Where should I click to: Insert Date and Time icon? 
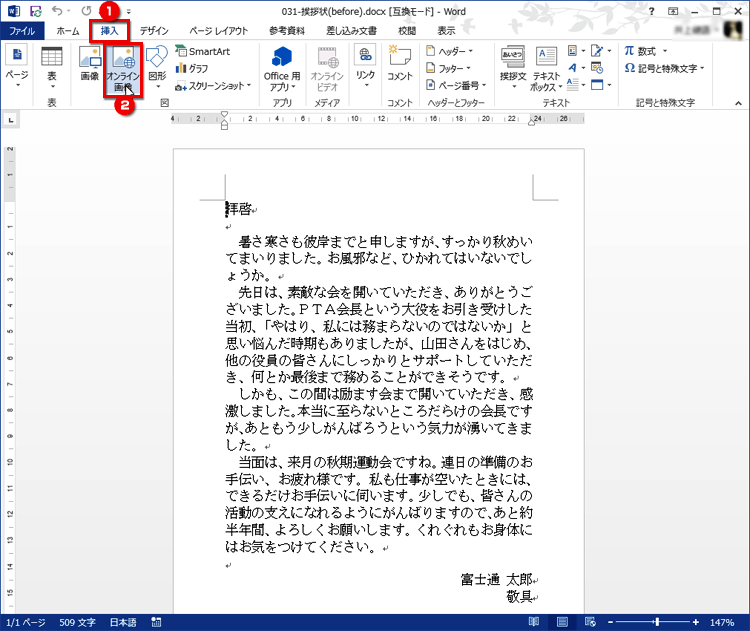click(597, 68)
